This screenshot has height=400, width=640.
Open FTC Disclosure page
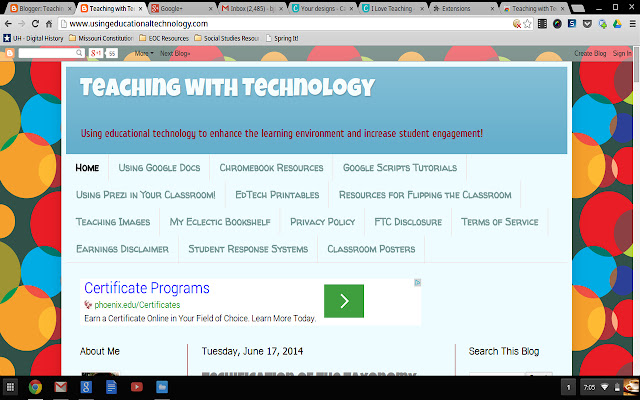point(408,222)
